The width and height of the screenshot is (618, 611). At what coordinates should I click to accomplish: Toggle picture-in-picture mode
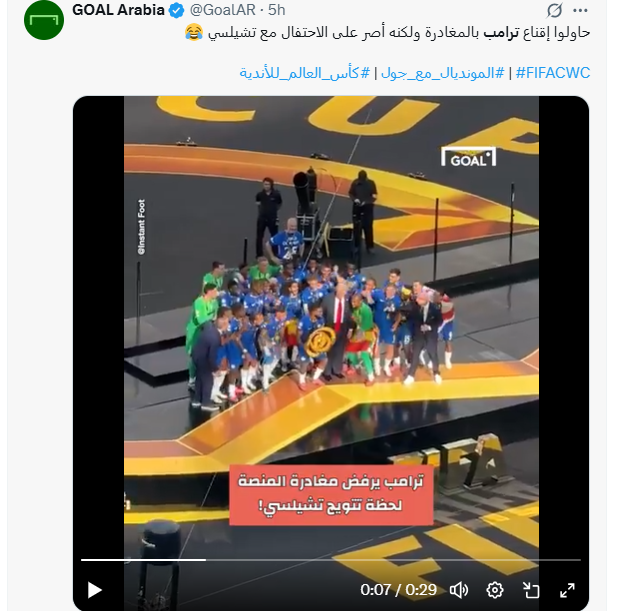(531, 590)
